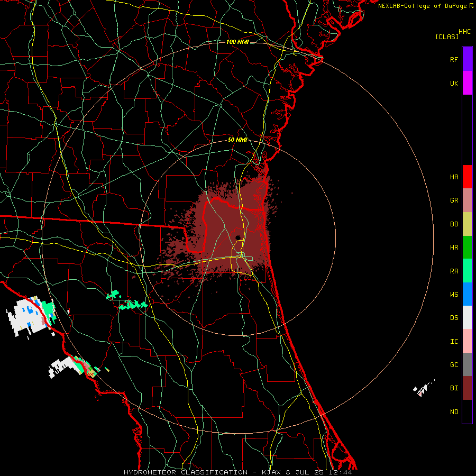Screen dimensions: 476x476
Task: Click the DS white legend swatch
Action: [x=467, y=317]
